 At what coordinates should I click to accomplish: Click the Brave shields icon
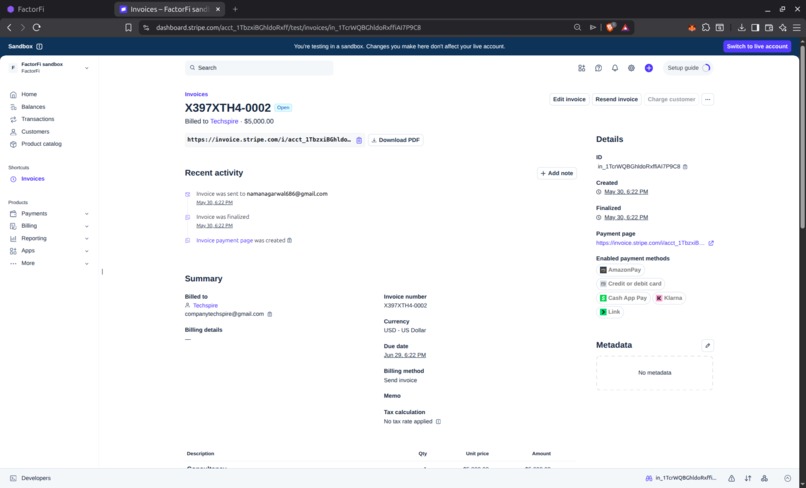[x=610, y=27]
